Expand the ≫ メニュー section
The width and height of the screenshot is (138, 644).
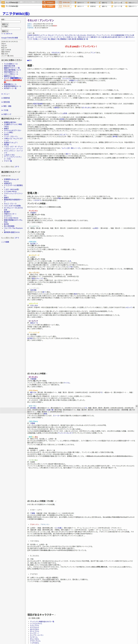click(x=5, y=94)
